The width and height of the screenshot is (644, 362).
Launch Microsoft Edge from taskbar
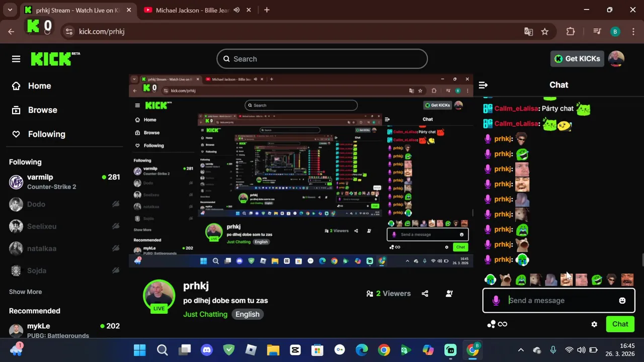(x=362, y=350)
